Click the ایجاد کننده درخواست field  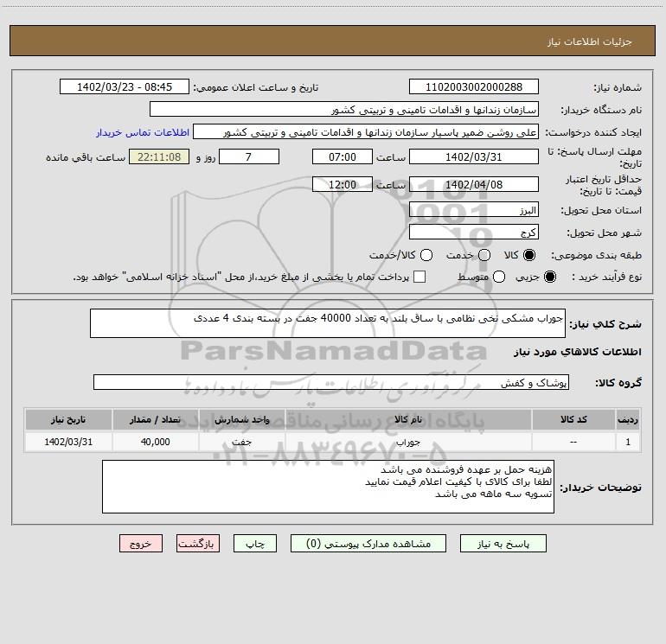coord(366,132)
